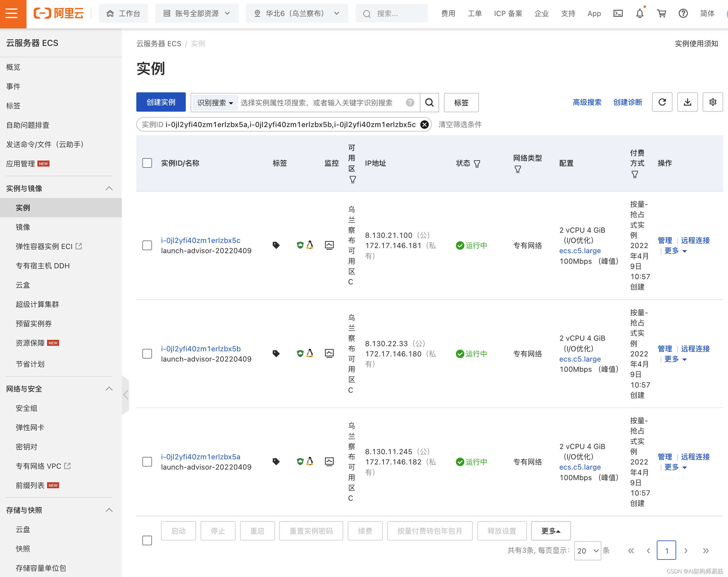Click 远程连接 for instance erlzbx5a
Image resolution: width=728 pixels, height=577 pixels.
pyautogui.click(x=695, y=457)
